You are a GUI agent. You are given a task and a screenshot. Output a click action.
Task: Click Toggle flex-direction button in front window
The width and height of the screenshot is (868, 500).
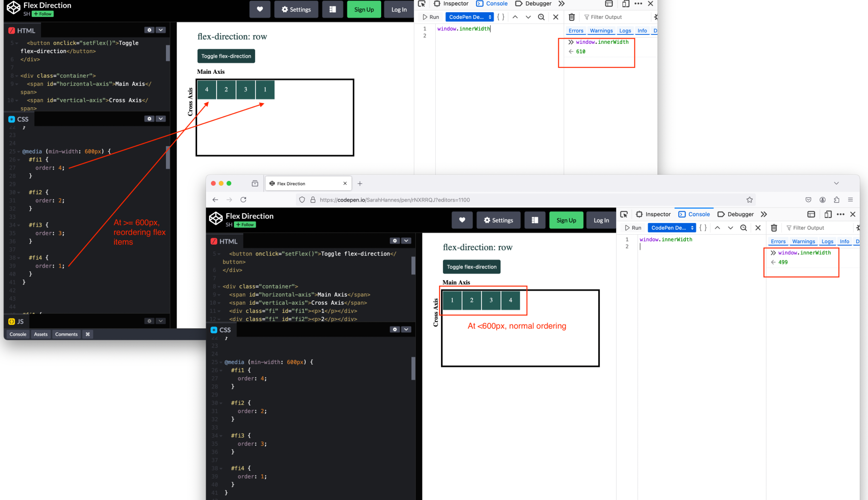(x=472, y=267)
